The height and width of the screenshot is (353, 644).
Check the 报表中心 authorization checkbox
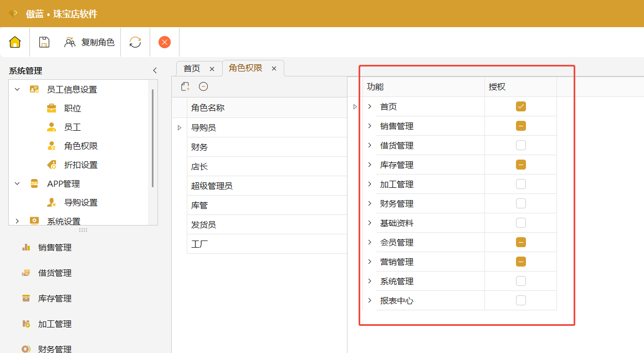click(521, 300)
